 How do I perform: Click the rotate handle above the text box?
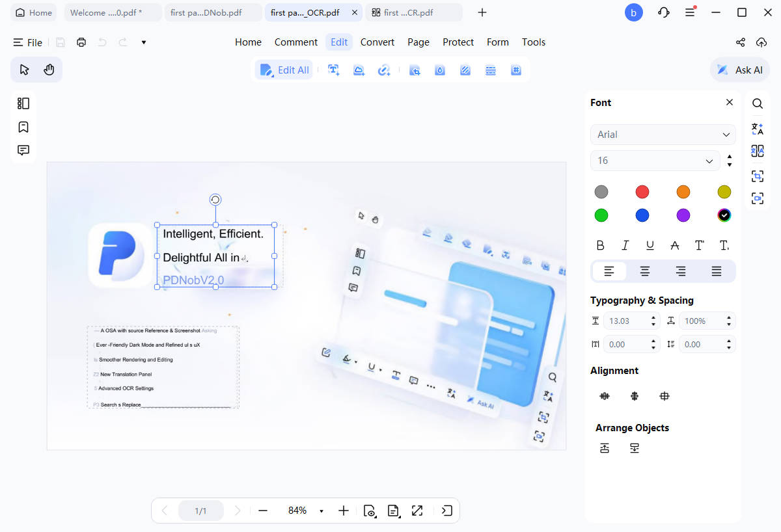point(215,200)
